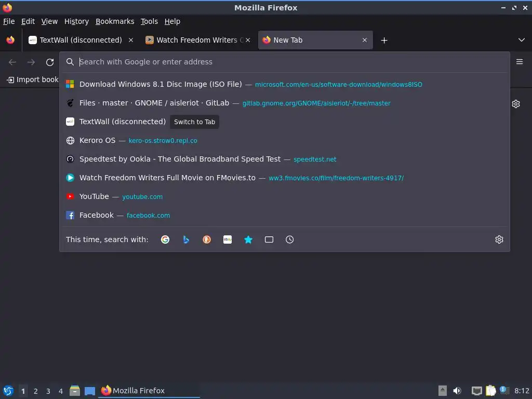The image size is (532, 399).
Task: Switch to workspace 2 in taskbar
Action: 36,391
